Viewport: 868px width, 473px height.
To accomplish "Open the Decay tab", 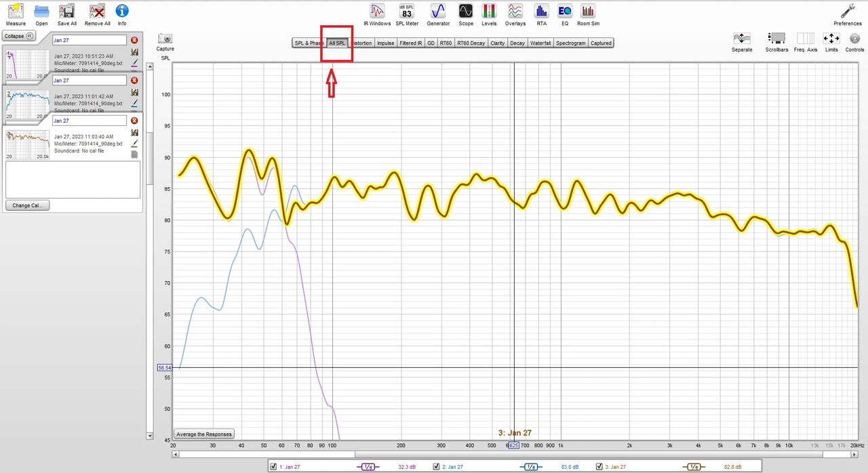I will click(x=517, y=43).
